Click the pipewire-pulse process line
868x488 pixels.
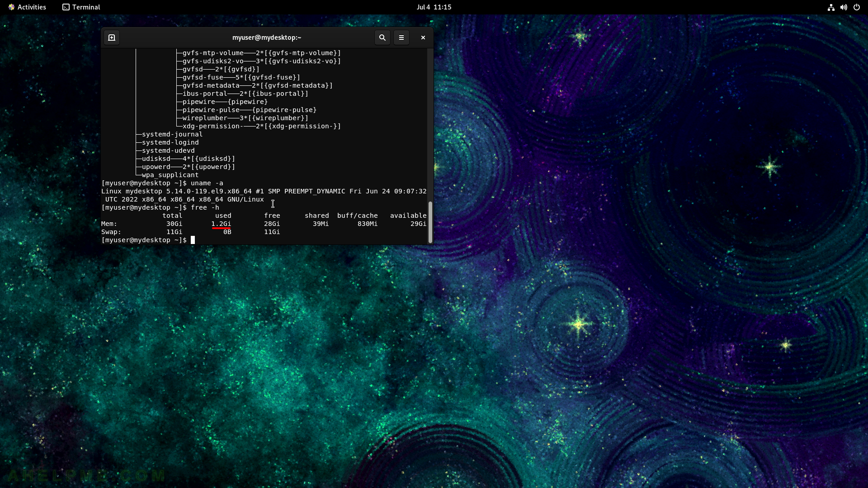250,110
